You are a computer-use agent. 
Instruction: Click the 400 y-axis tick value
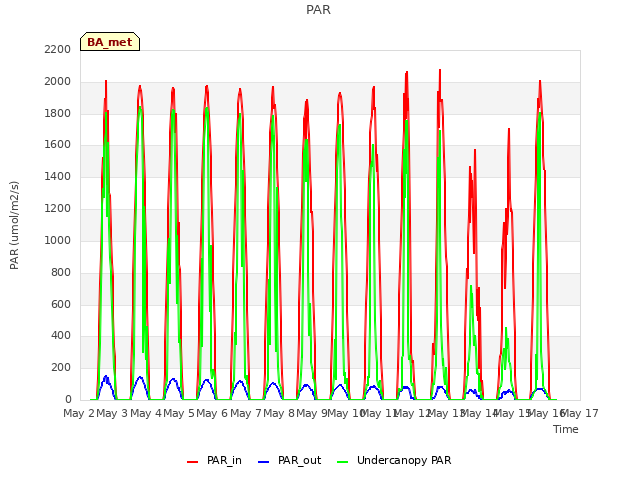(x=61, y=336)
